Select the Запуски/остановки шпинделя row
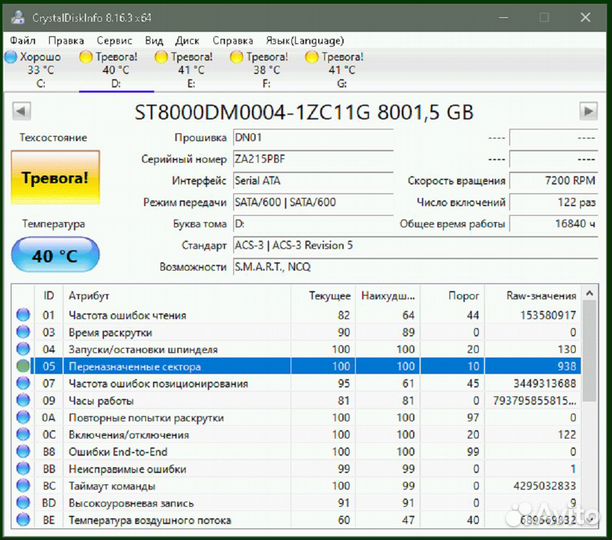The height and width of the screenshot is (540, 612). tap(297, 349)
